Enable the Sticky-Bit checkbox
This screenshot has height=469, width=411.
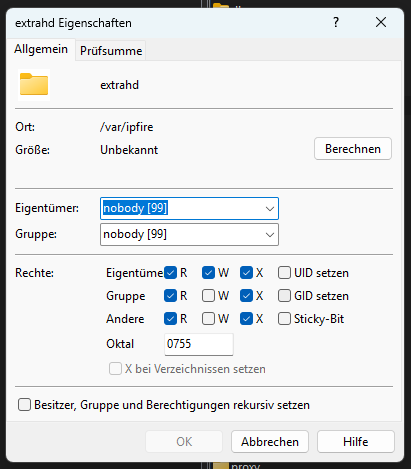click(x=284, y=319)
